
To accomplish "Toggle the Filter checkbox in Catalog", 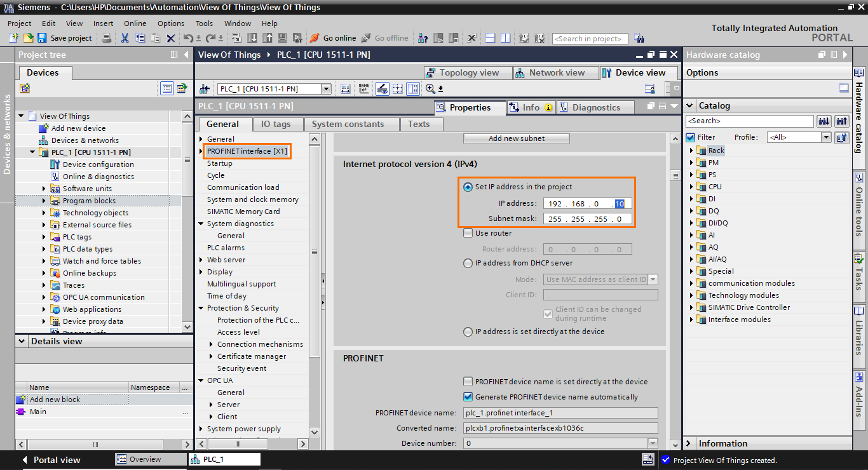I will [x=691, y=137].
